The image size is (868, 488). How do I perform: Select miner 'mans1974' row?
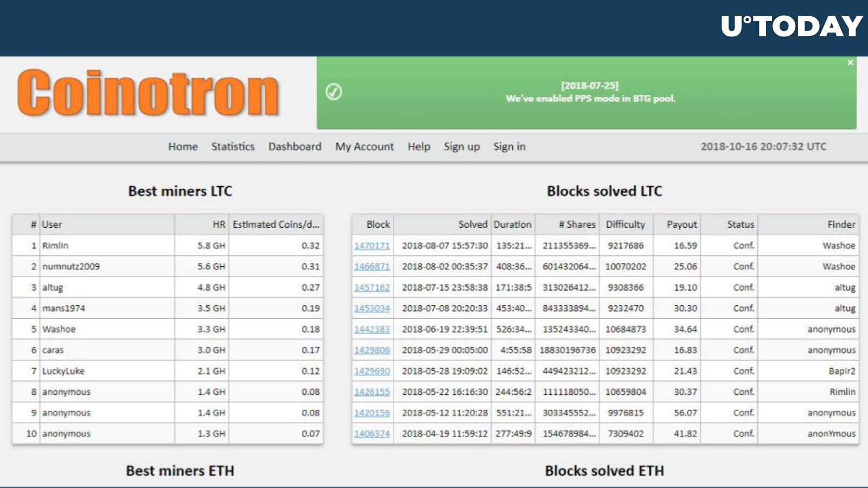click(x=168, y=308)
